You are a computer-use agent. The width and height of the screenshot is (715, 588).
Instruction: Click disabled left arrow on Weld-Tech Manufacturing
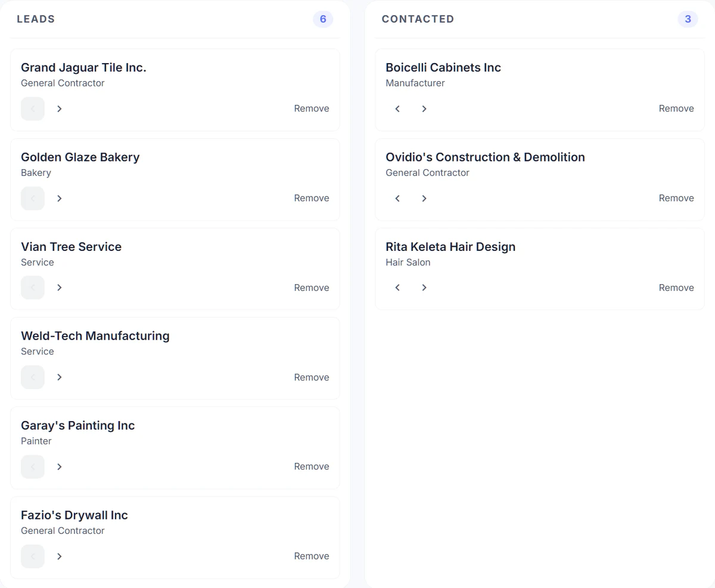point(33,377)
